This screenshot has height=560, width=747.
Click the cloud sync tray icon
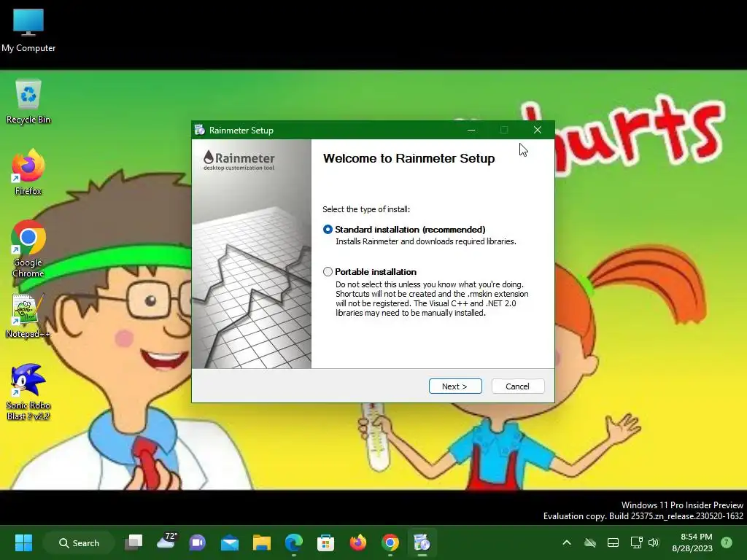[x=589, y=542]
